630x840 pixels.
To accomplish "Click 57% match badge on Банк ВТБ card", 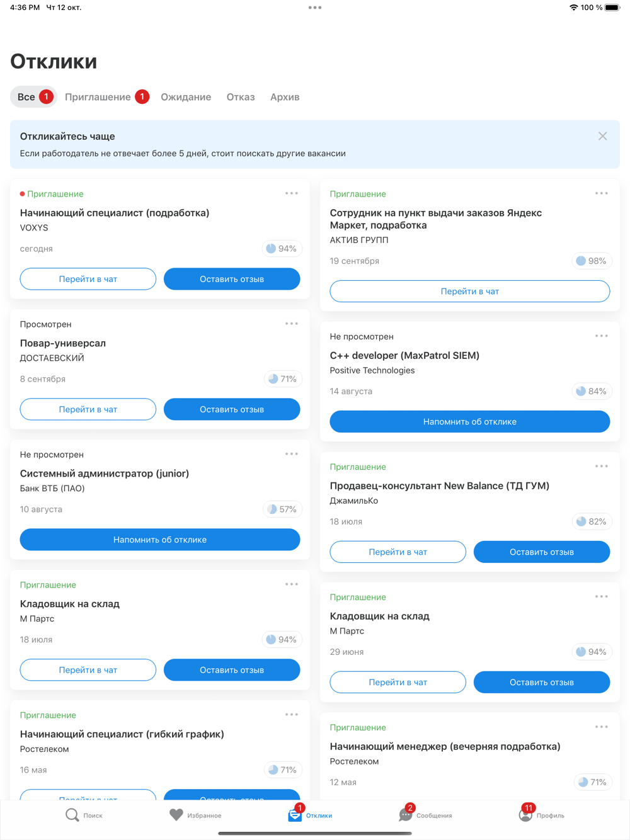I will click(x=282, y=509).
